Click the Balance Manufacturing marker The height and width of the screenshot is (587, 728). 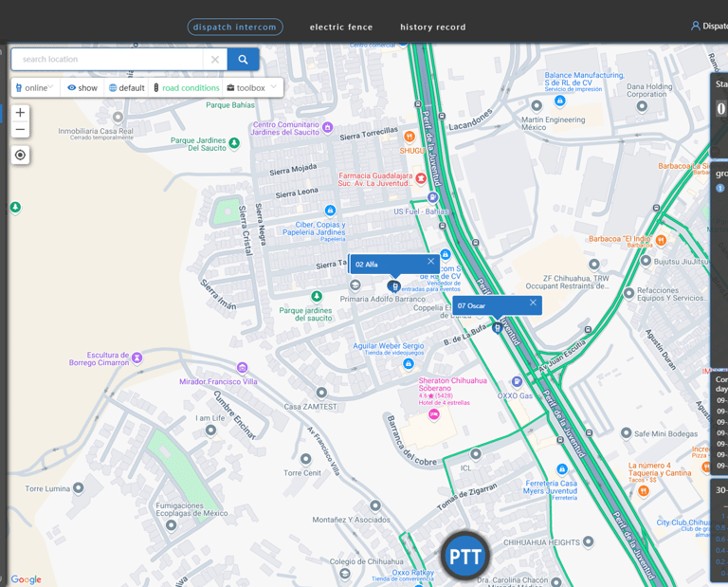pyautogui.click(x=560, y=100)
